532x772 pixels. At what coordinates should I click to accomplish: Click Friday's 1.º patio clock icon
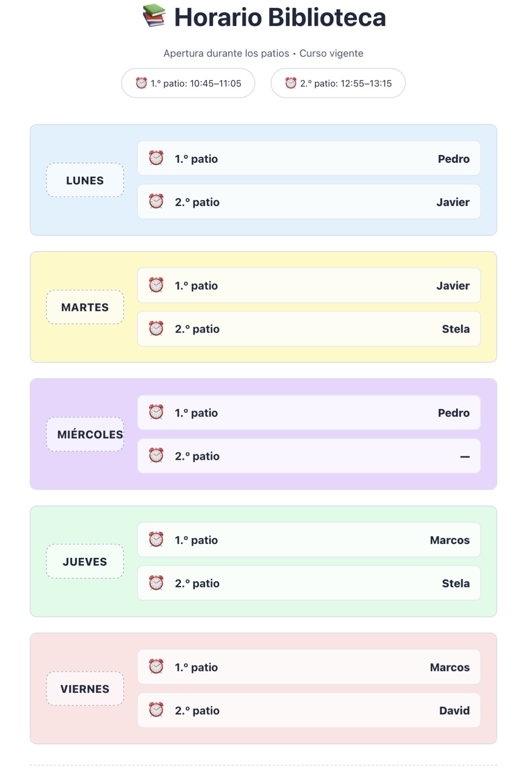click(x=156, y=667)
